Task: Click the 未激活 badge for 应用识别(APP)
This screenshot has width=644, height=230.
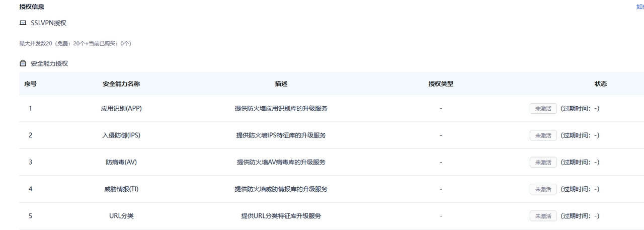Action: (543, 108)
